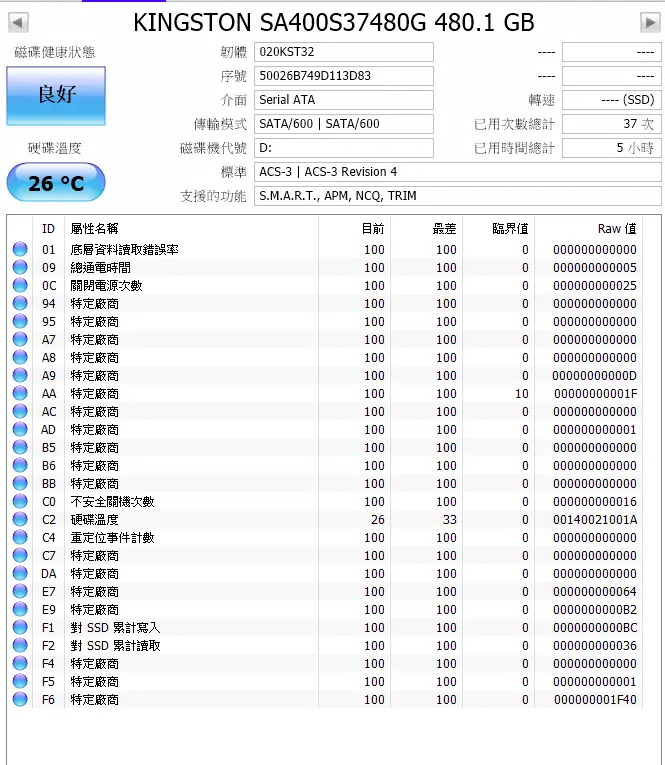Go to next disk with right arrow
The width and height of the screenshot is (665, 765).
(650, 22)
